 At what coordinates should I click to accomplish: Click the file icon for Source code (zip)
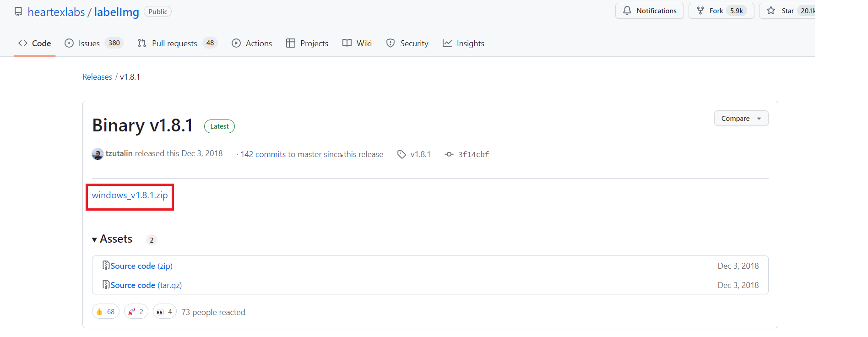106,265
